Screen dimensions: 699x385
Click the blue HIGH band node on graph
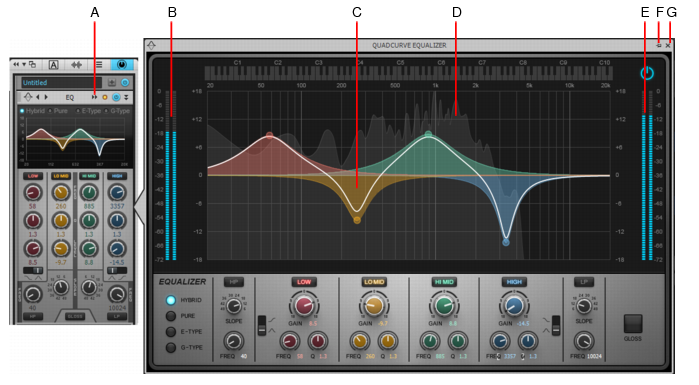click(x=506, y=242)
